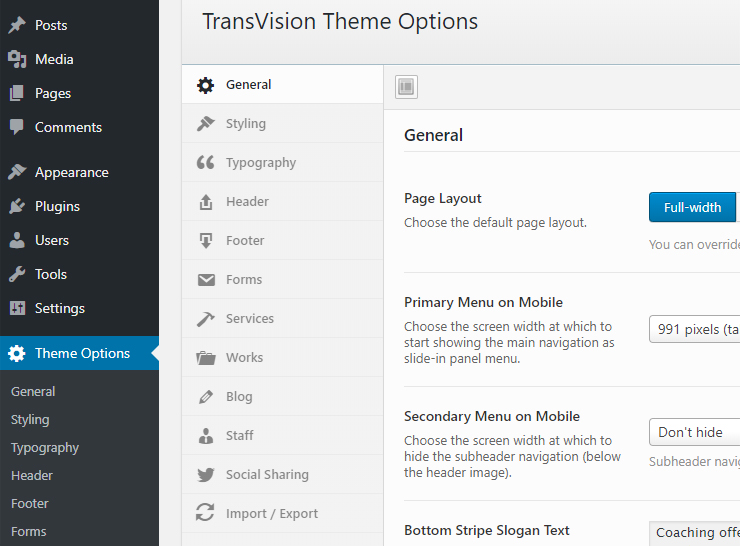Click the Appearance paintbrush icon
Screen dimensions: 740x546
pos(17,172)
